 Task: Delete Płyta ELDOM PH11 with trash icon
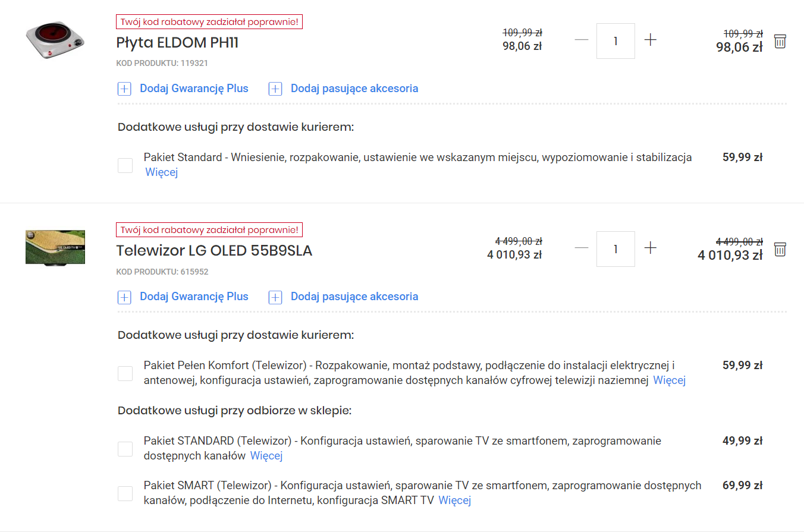(780, 41)
